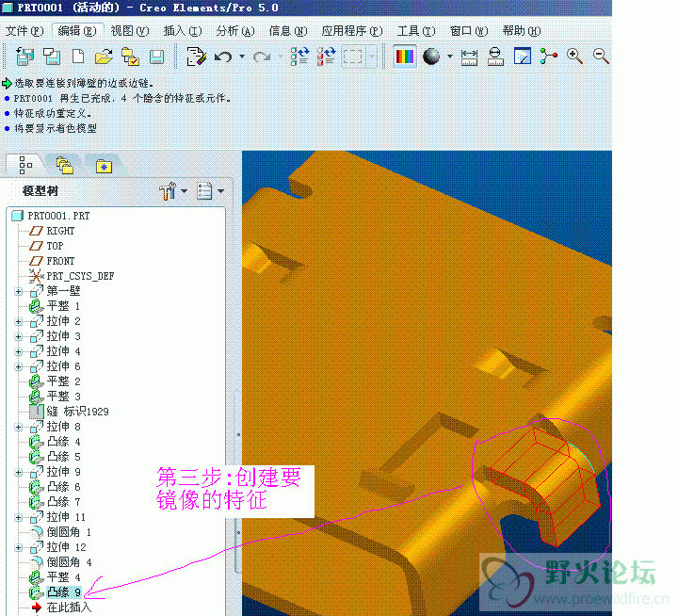Select the 平整 4 feature
The image size is (678, 616).
coord(63,577)
